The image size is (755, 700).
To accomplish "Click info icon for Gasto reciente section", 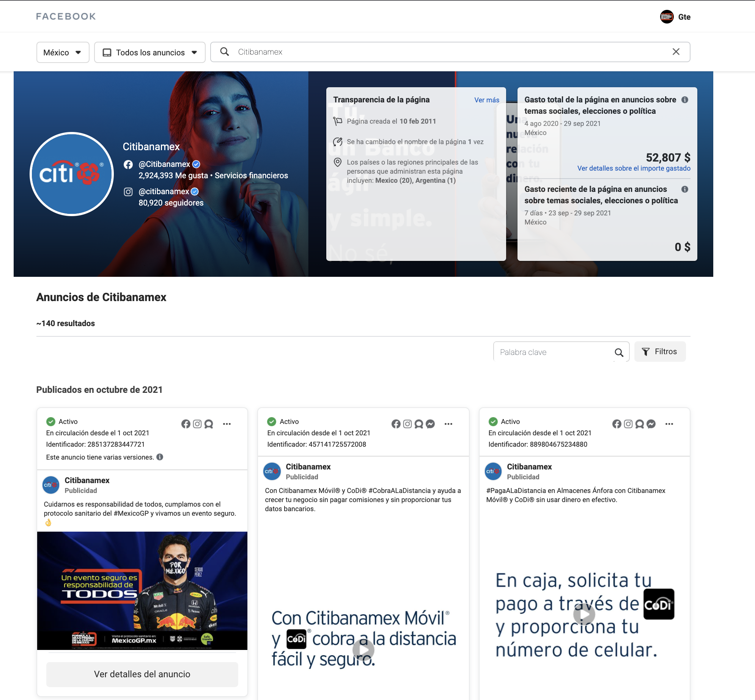I will point(685,189).
